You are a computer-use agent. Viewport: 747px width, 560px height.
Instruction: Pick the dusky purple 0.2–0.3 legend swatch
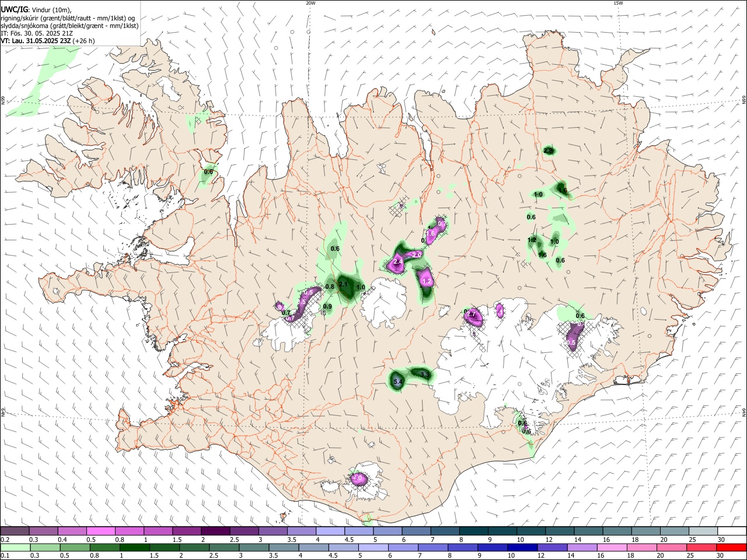(x=15, y=531)
